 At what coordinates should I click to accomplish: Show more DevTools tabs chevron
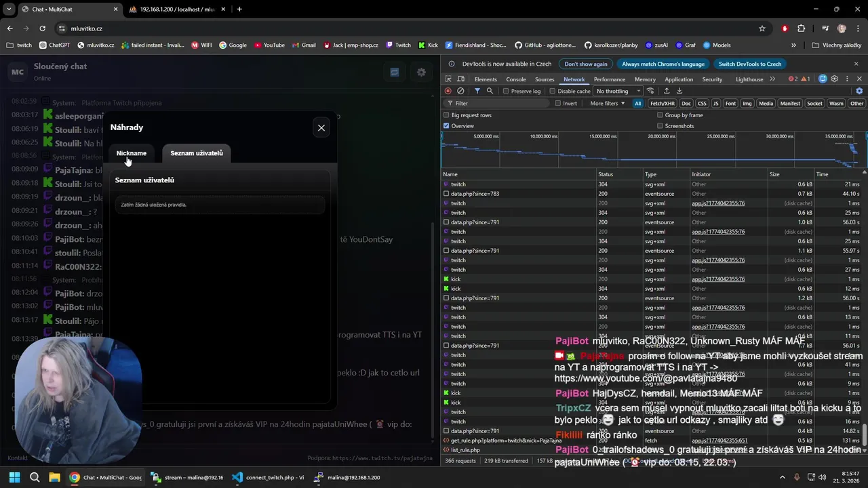click(x=772, y=79)
